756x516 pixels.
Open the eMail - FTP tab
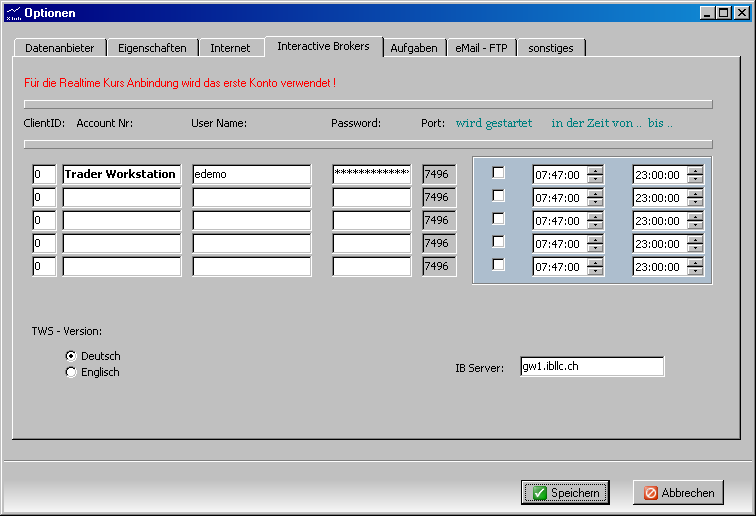click(x=482, y=48)
